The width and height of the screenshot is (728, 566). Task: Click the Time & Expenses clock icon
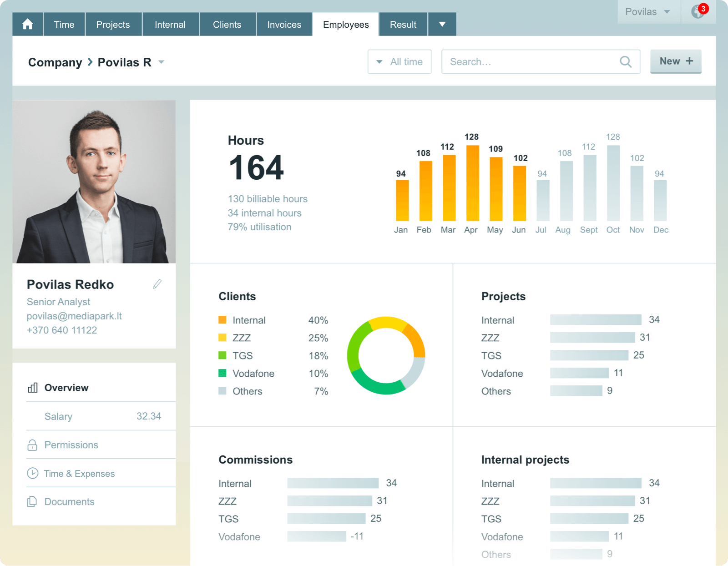[32, 473]
